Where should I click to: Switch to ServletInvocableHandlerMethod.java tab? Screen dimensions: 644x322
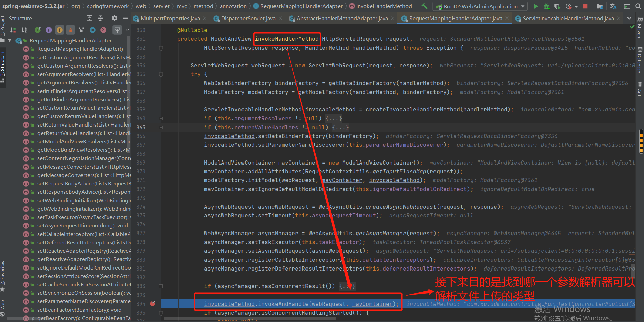[x=568, y=18]
